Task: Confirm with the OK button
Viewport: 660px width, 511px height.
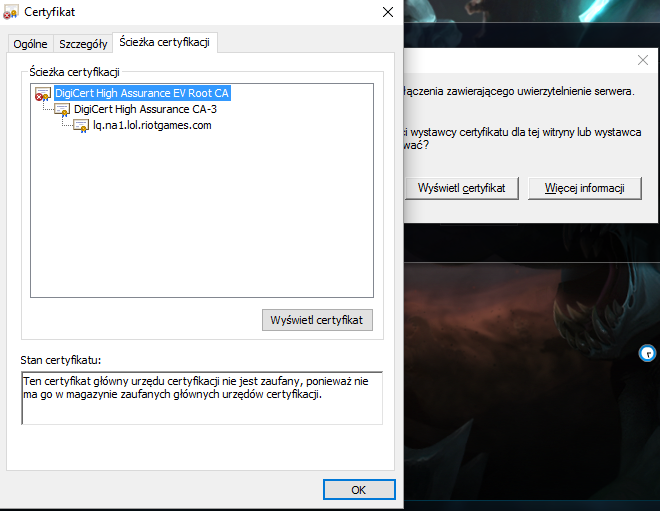Action: [x=359, y=490]
